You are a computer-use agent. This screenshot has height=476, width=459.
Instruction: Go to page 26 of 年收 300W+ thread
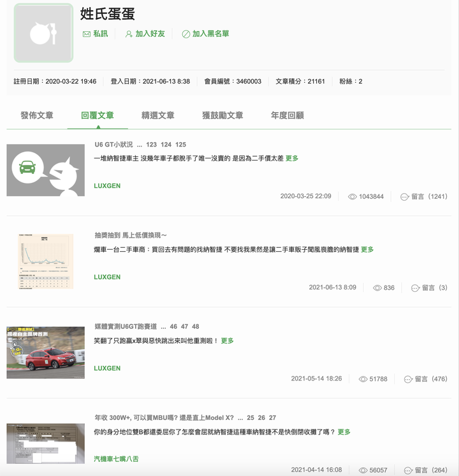[261, 418]
